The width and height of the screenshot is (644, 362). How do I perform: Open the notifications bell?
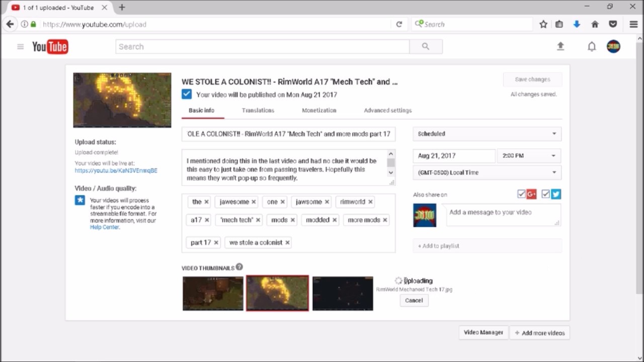(x=592, y=47)
